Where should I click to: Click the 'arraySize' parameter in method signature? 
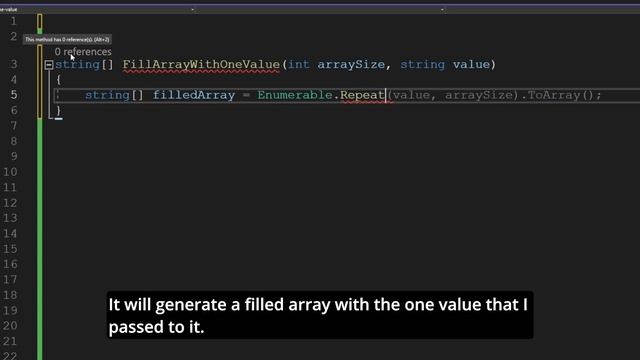pyautogui.click(x=351, y=64)
